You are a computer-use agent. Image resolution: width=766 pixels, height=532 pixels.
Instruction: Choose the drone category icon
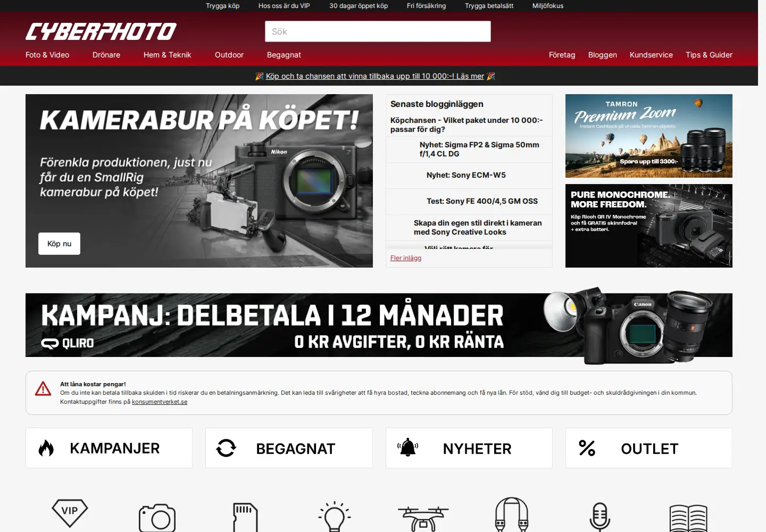423,519
